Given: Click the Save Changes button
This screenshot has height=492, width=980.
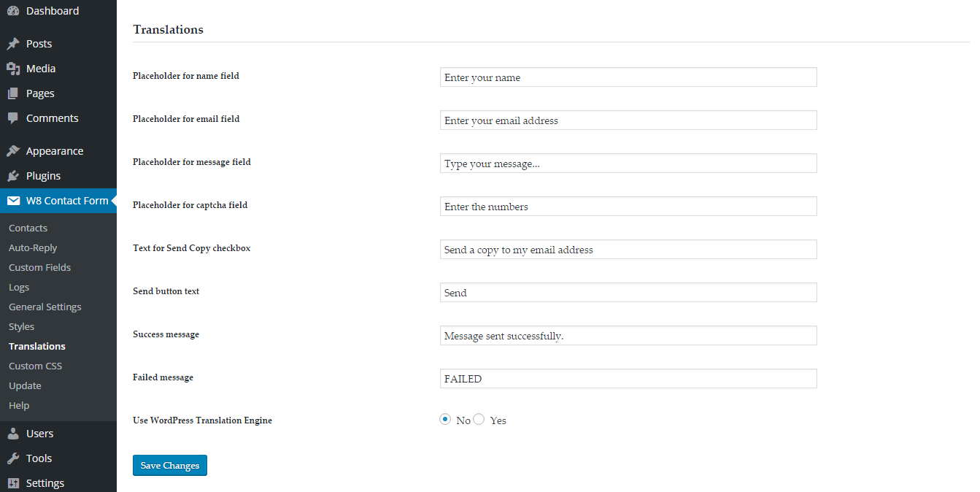Looking at the screenshot, I should [x=170, y=465].
